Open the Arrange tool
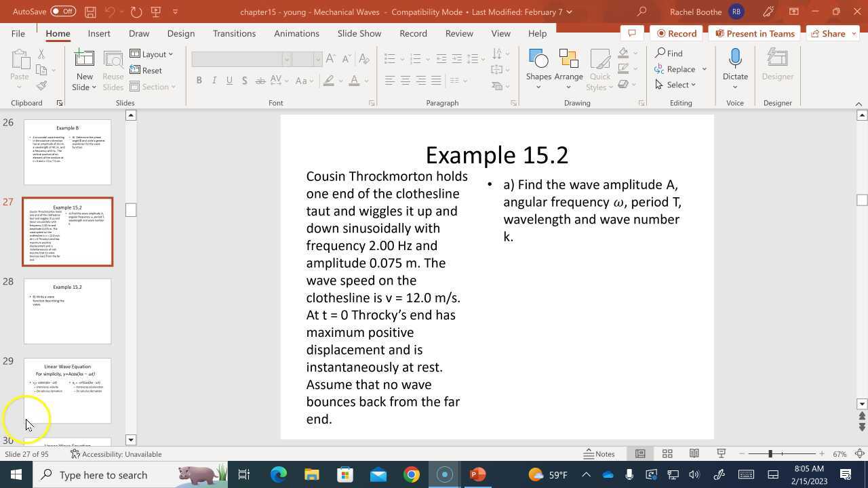The width and height of the screenshot is (868, 488). [568, 60]
